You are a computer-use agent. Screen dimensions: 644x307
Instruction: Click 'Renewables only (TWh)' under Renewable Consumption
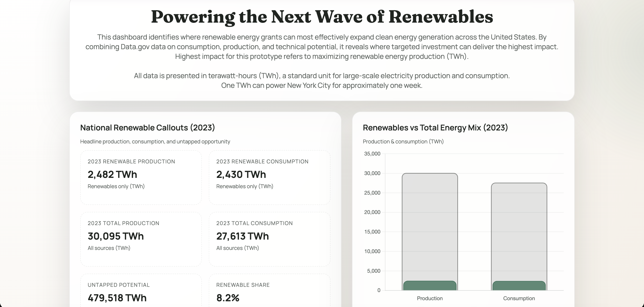[245, 186]
